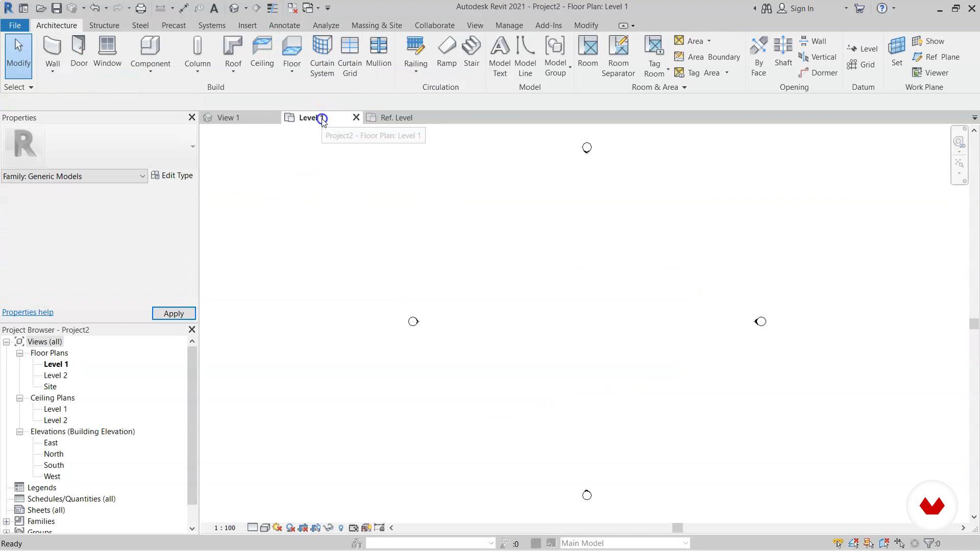Open view scale 1 : 100 selector

tap(225, 528)
